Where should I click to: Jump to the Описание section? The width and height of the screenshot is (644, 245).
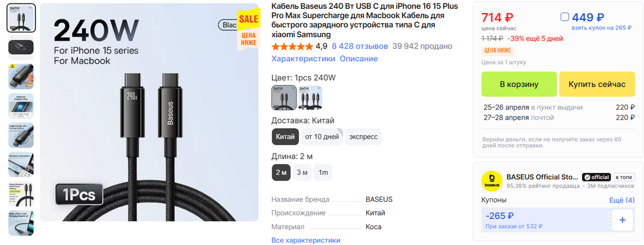pyautogui.click(x=359, y=59)
